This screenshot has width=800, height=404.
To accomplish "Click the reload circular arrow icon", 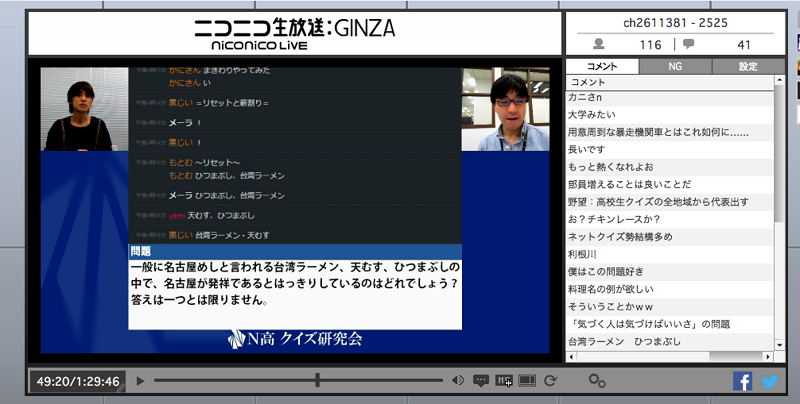I will point(550,381).
